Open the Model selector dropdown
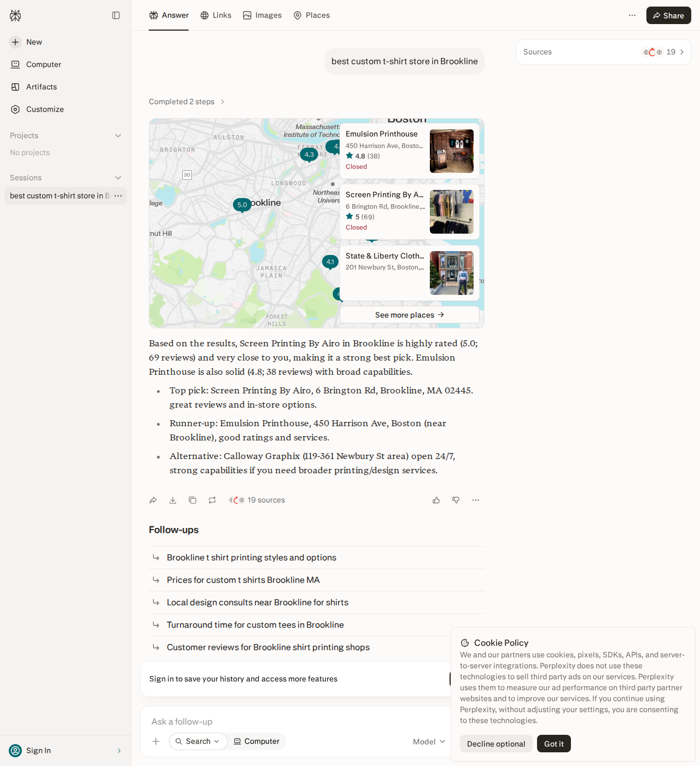The height and width of the screenshot is (766, 700). pyautogui.click(x=429, y=741)
